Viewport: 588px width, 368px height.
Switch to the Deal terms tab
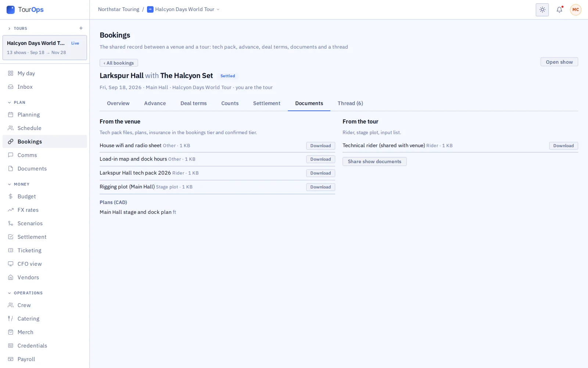tap(193, 103)
